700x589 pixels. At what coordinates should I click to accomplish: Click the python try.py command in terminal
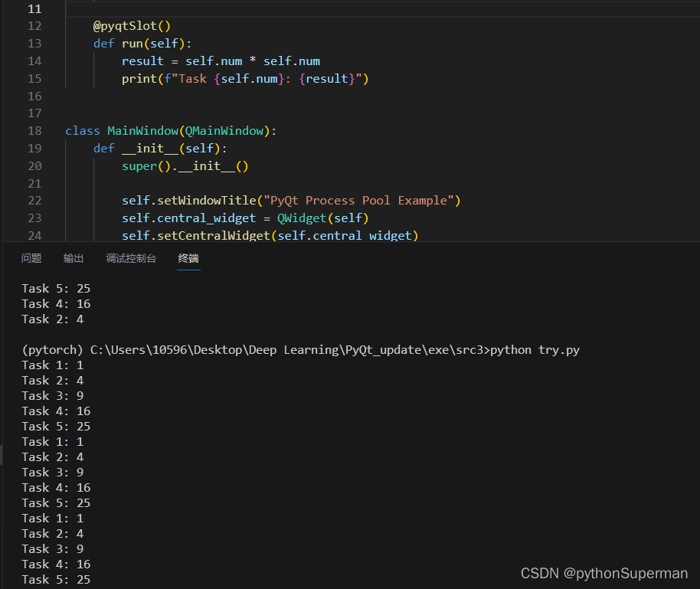(535, 350)
